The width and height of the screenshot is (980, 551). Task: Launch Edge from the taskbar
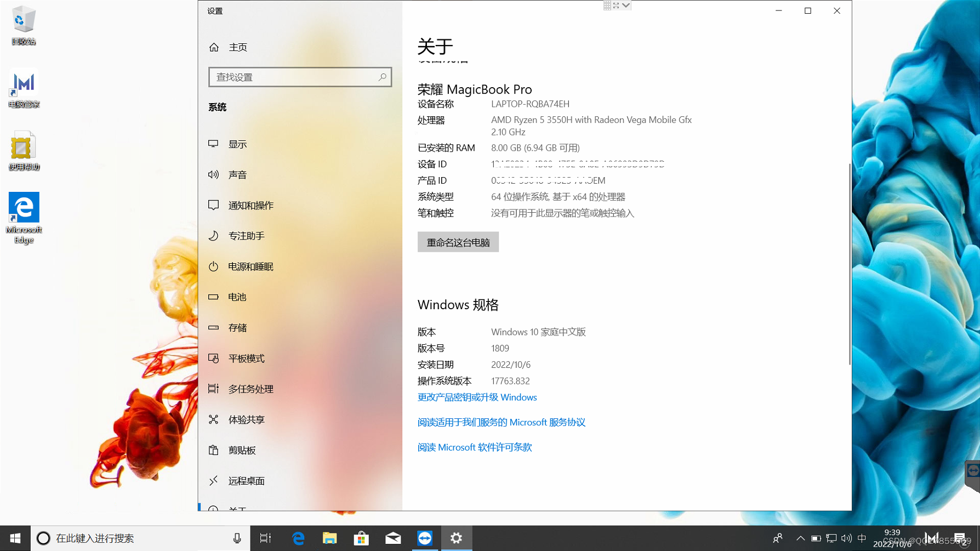(x=298, y=538)
